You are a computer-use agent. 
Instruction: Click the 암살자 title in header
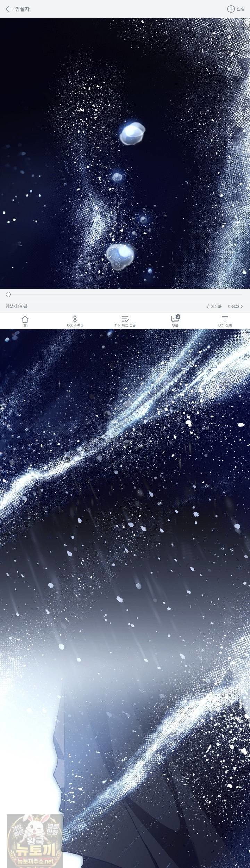pos(23,9)
